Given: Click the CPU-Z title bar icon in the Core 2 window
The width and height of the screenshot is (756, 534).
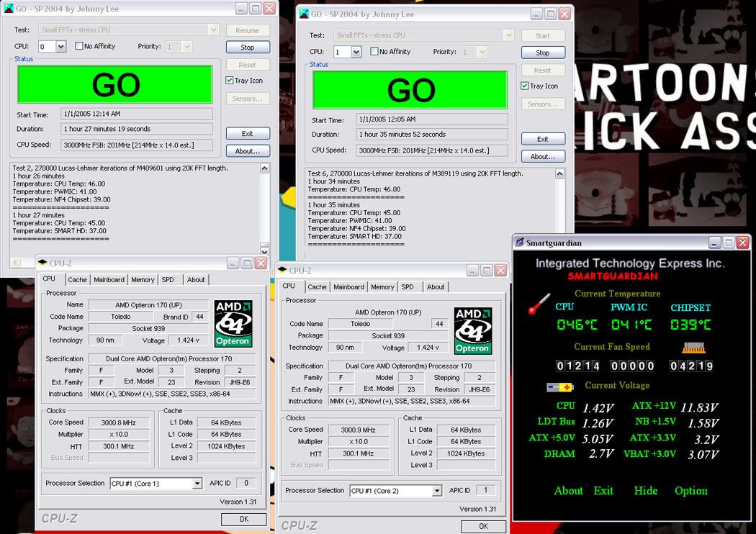Looking at the screenshot, I should tap(282, 270).
